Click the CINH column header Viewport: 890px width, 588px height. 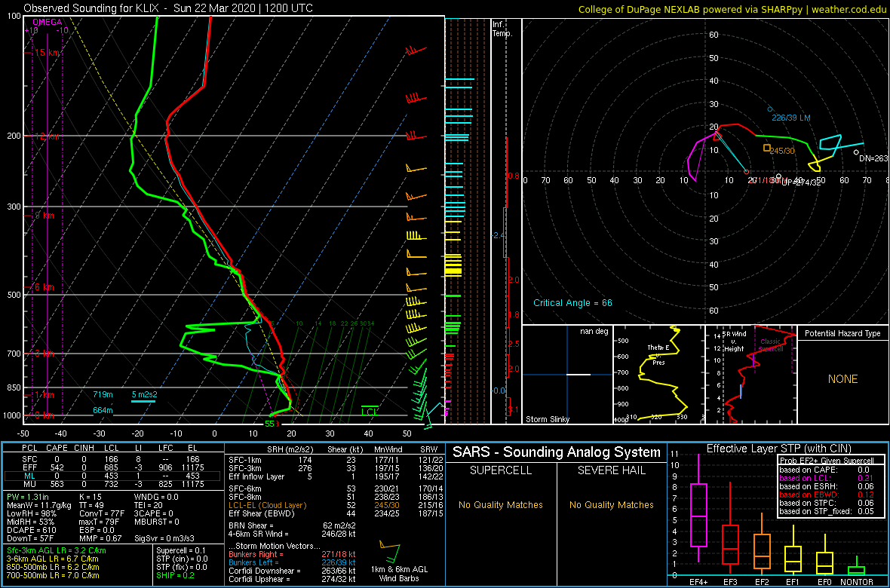pyautogui.click(x=84, y=449)
